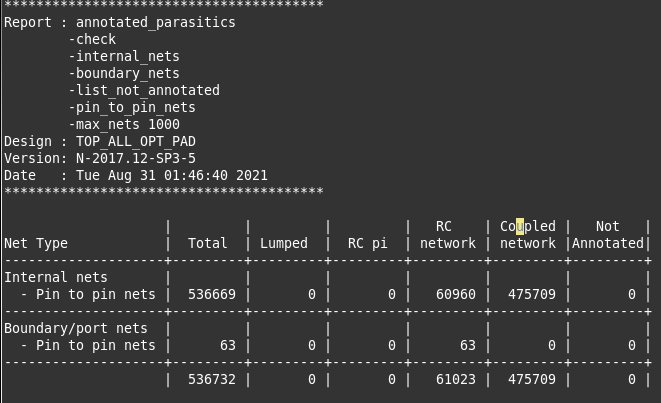Click the Not Annotated column header
Screen dimensions: 661x403
click(x=608, y=235)
